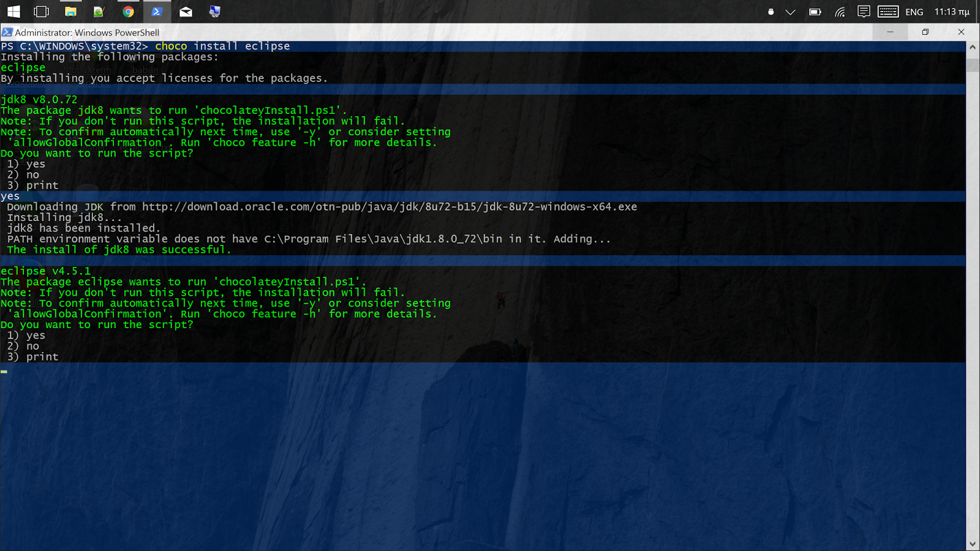Image resolution: width=980 pixels, height=551 pixels.
Task: Open the Wi-Fi network flyout
Action: pyautogui.click(x=840, y=12)
